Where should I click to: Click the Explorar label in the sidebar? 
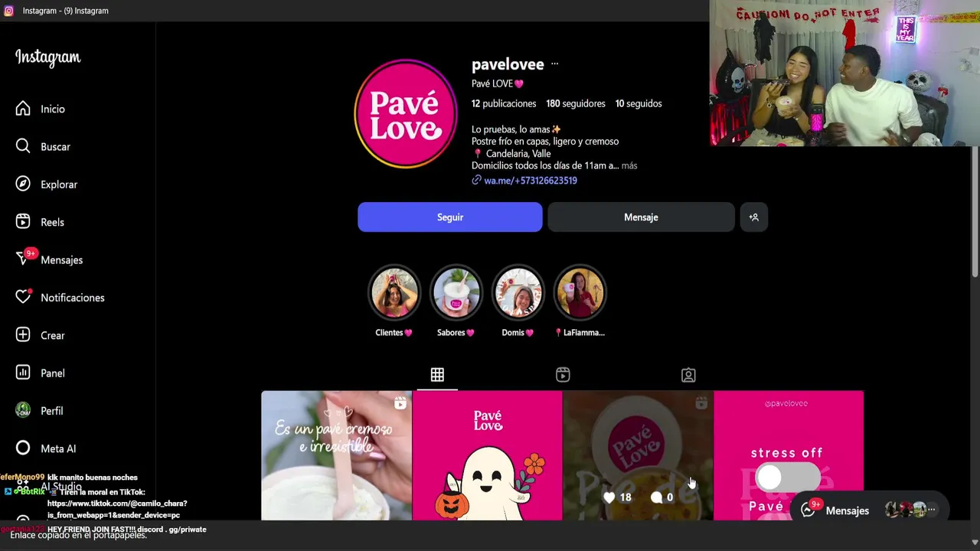(59, 184)
